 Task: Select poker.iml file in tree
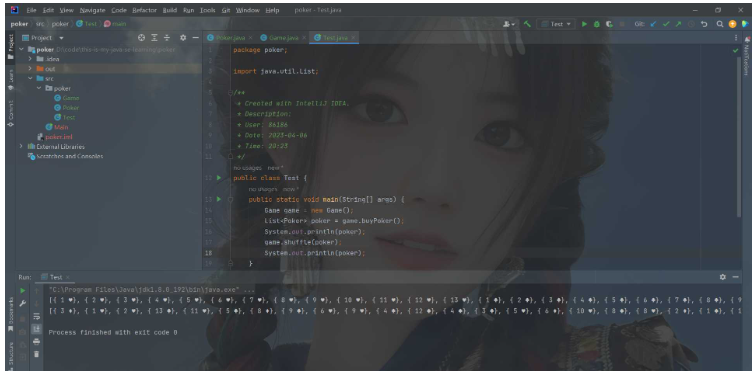(54, 137)
